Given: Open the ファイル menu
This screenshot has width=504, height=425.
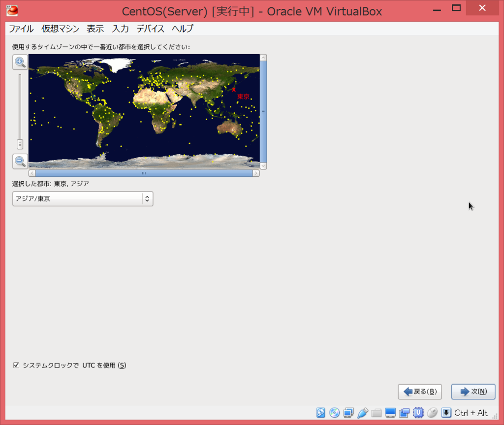Looking at the screenshot, I should point(21,29).
